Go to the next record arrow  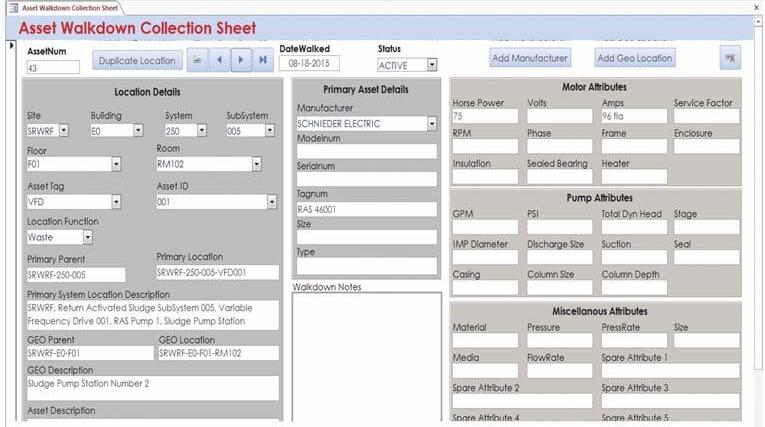[x=241, y=60]
